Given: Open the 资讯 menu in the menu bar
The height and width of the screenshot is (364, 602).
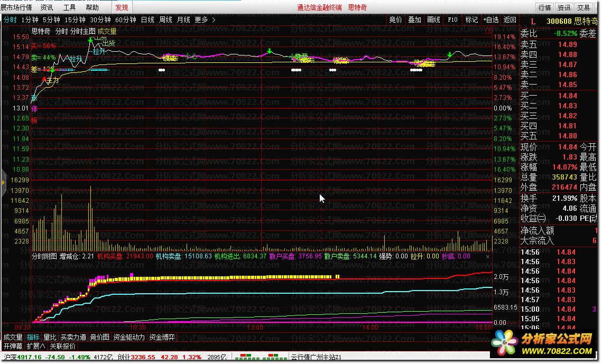Looking at the screenshot, I should [47, 7].
